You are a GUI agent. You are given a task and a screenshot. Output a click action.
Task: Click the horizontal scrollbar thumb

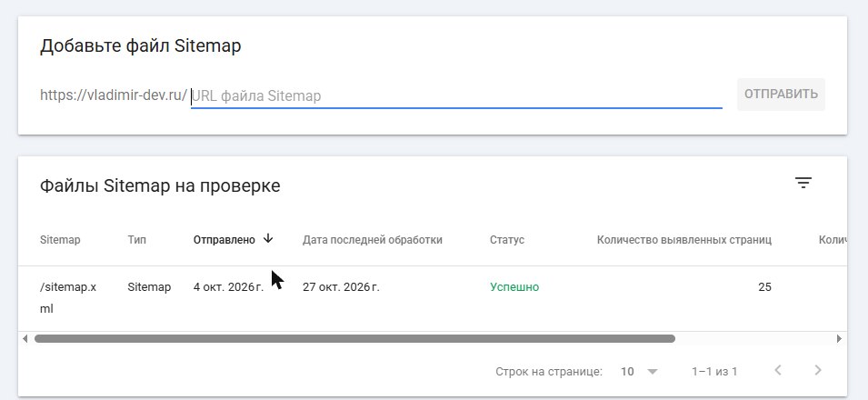(x=354, y=338)
